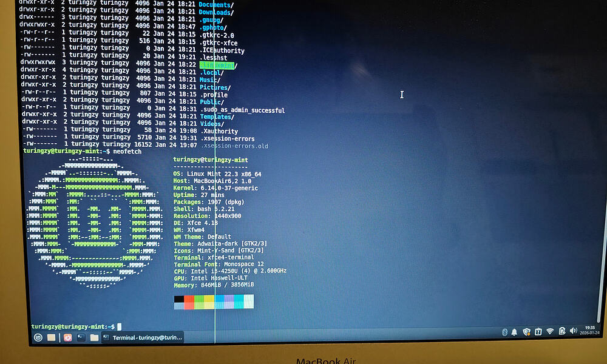Open the Bluetooth tray icon
The image size is (607, 364).
[504, 332]
